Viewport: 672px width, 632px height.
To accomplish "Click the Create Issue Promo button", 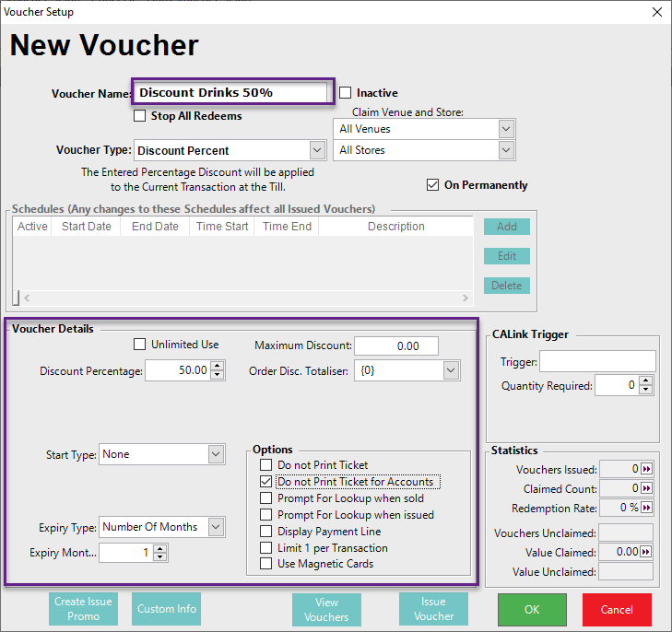I will [83, 609].
